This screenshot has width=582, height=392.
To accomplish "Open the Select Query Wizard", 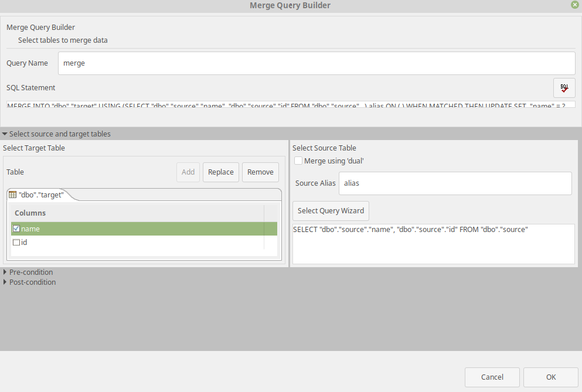I will [x=331, y=211].
